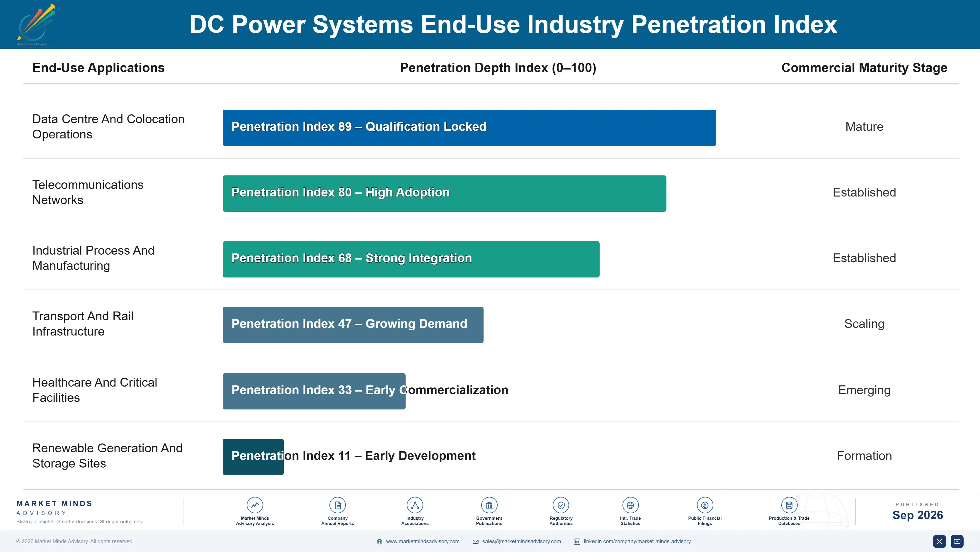Click the End-Use Applications column header

(x=98, y=68)
